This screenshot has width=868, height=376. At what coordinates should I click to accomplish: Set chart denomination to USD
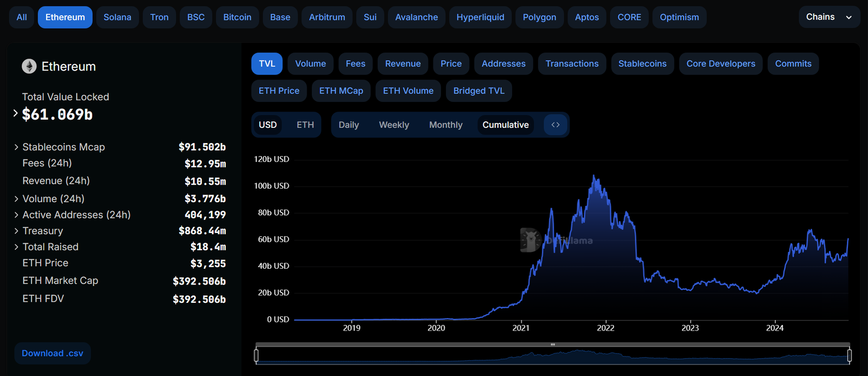(x=267, y=125)
